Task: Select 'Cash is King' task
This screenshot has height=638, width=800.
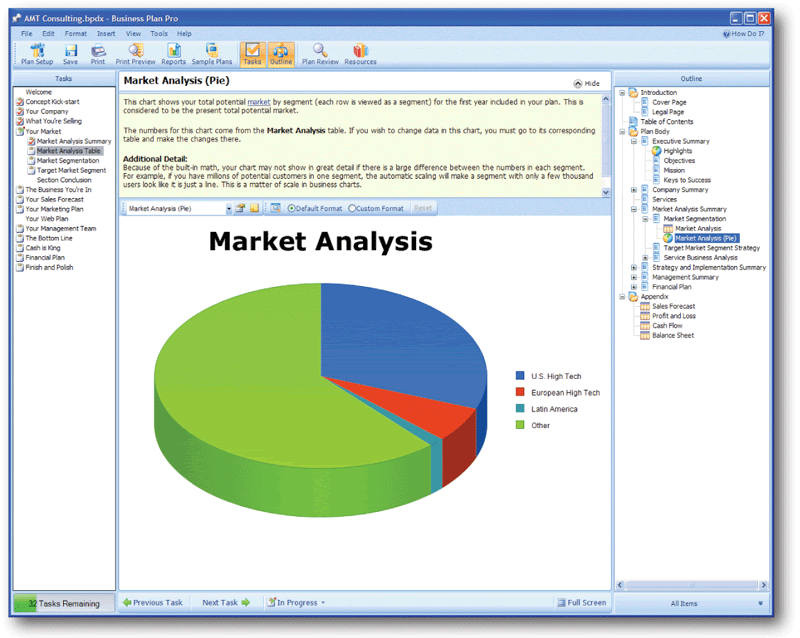Action: point(43,248)
